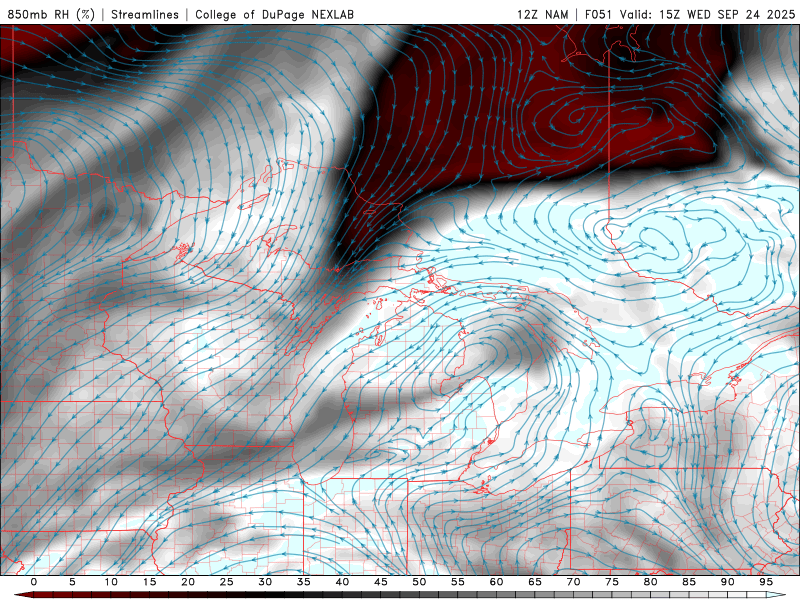This screenshot has height=600, width=800.
Task: Click the "35" color scale label
Action: pyautogui.click(x=304, y=582)
